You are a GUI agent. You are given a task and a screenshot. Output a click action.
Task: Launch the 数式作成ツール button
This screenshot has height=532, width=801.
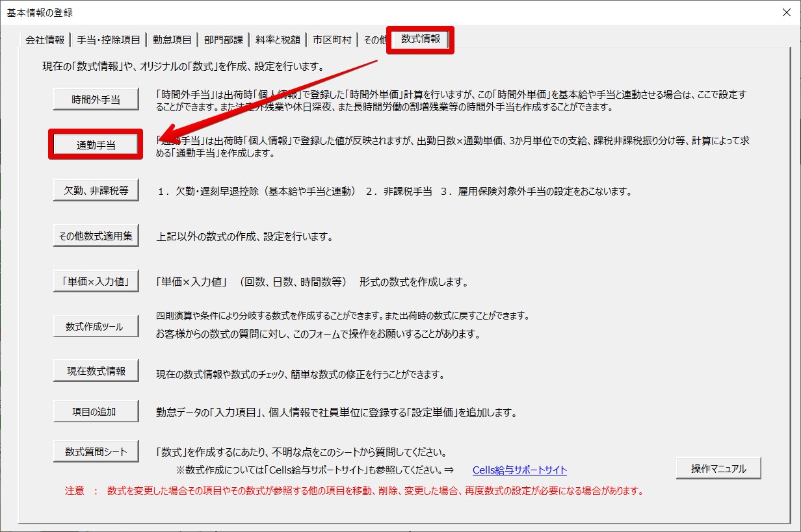point(96,327)
